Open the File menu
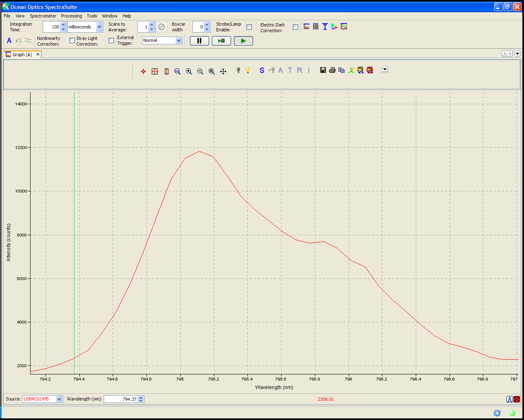524x420 pixels. pyautogui.click(x=7, y=16)
